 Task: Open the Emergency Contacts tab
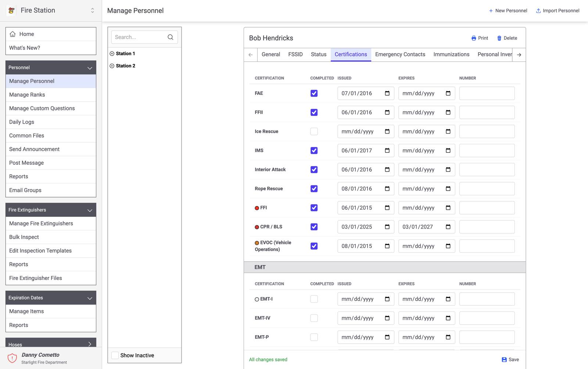pyautogui.click(x=400, y=54)
